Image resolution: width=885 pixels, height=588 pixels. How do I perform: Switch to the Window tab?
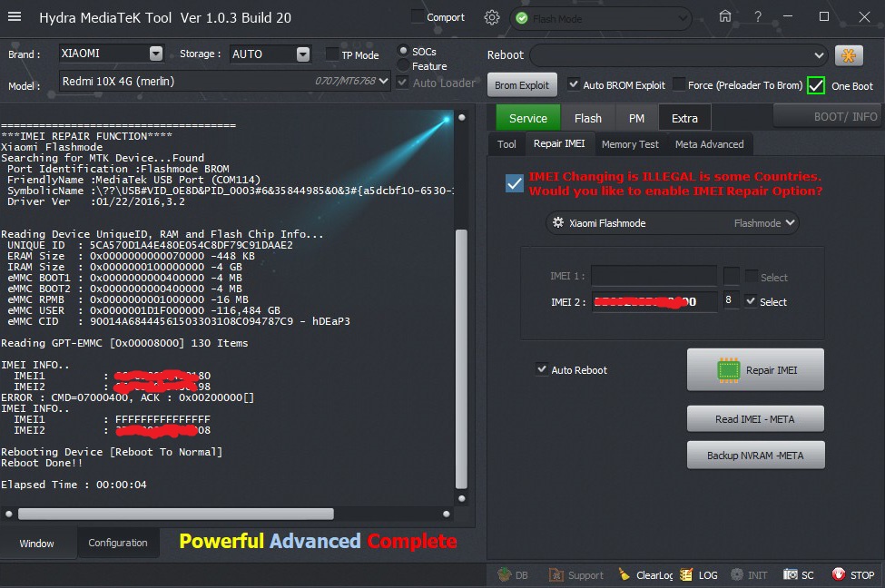click(x=36, y=543)
